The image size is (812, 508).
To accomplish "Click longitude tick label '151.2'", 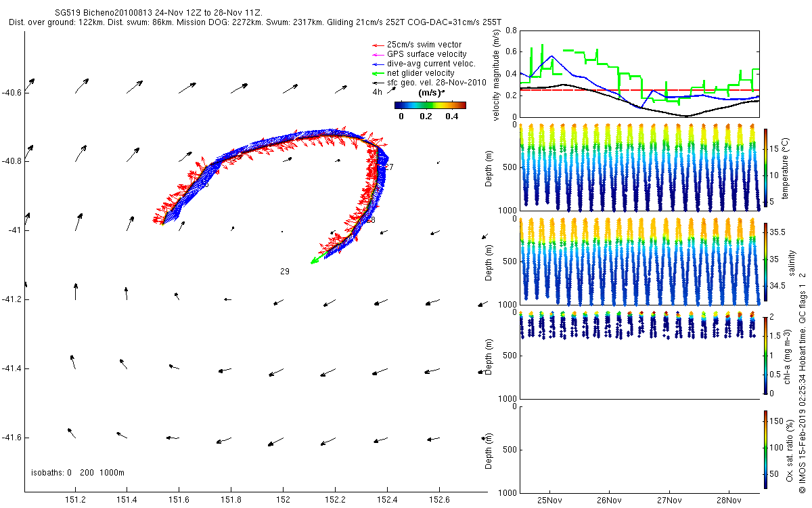I will [x=75, y=501].
